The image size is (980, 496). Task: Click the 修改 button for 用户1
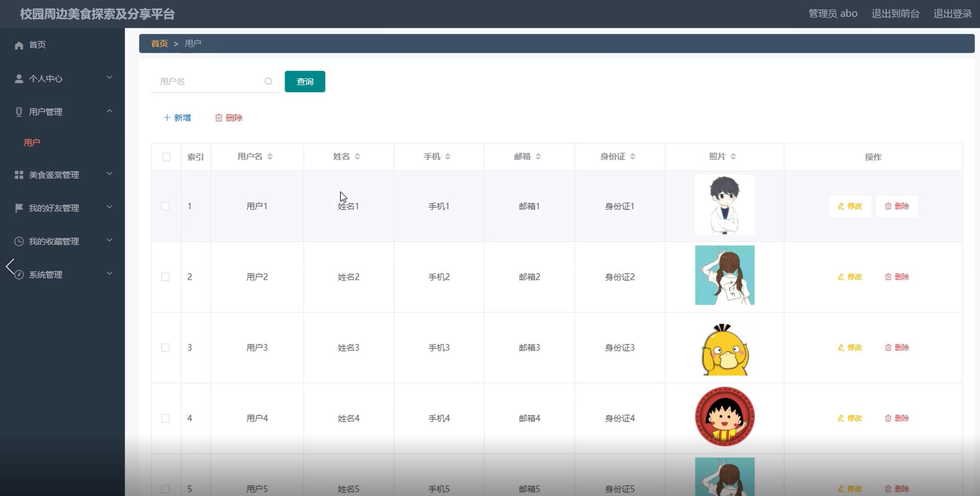pos(850,206)
